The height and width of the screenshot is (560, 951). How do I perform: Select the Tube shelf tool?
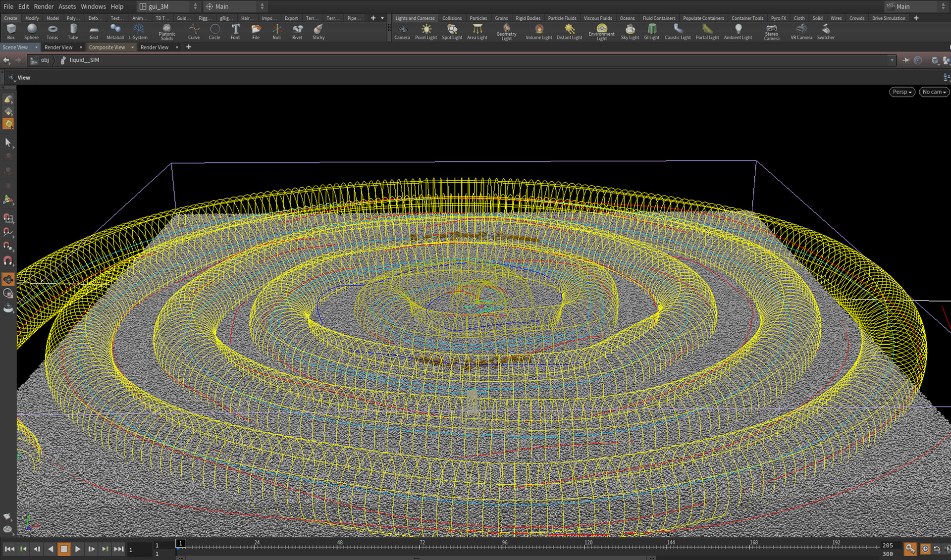[73, 32]
